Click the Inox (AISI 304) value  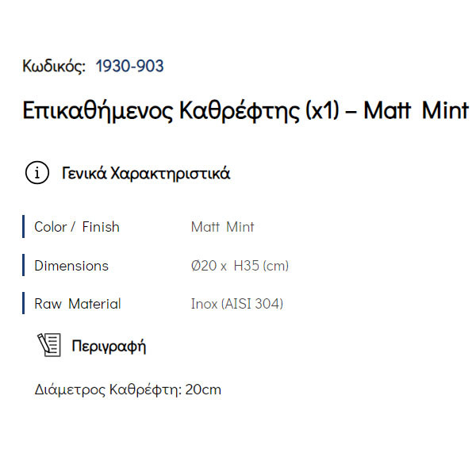click(x=236, y=303)
